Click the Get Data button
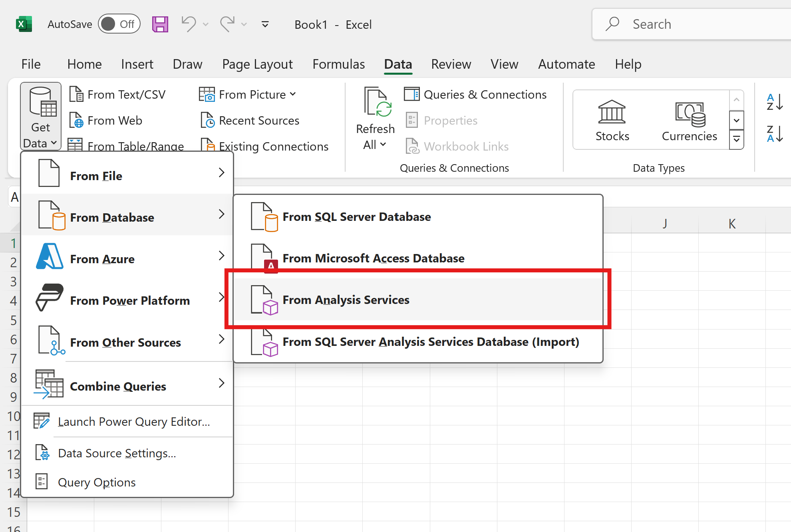791x532 pixels. point(40,116)
